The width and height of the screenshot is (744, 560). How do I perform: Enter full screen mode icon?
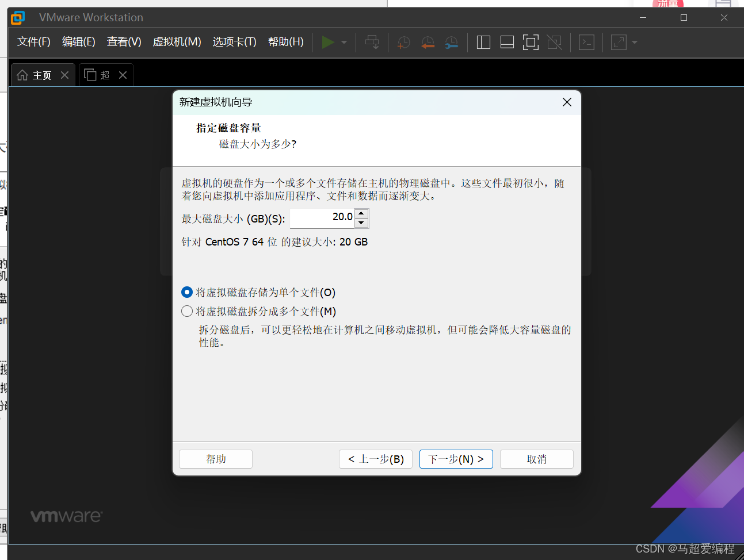point(531,42)
